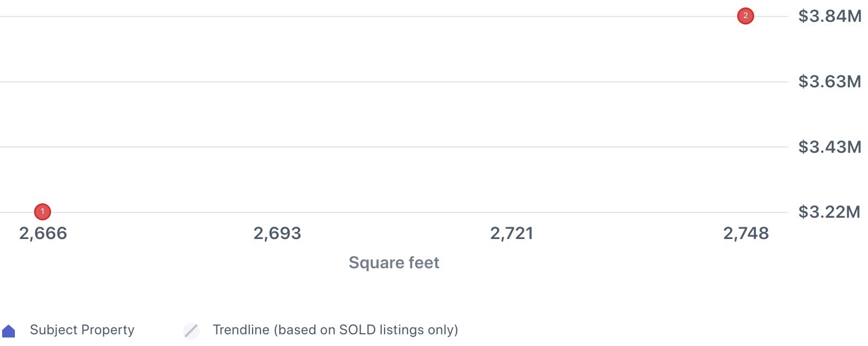
Task: Click the 2,666 square feet tick label
Action: pos(43,233)
